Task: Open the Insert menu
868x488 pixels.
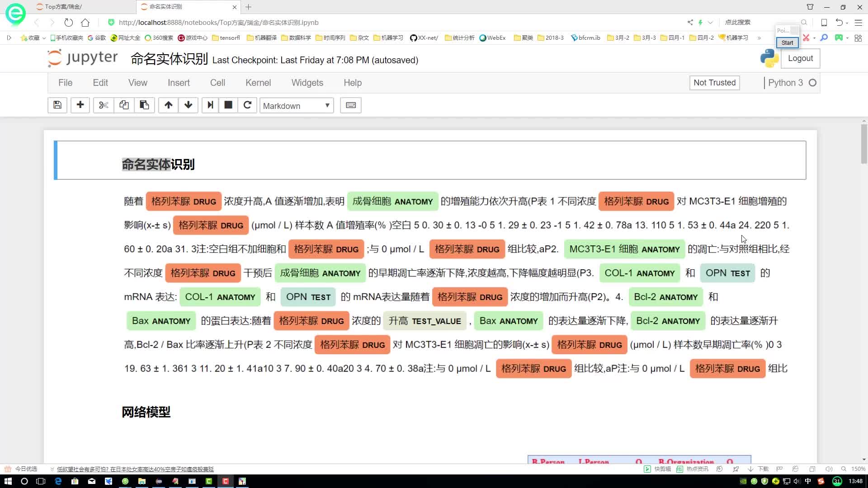Action: point(179,83)
